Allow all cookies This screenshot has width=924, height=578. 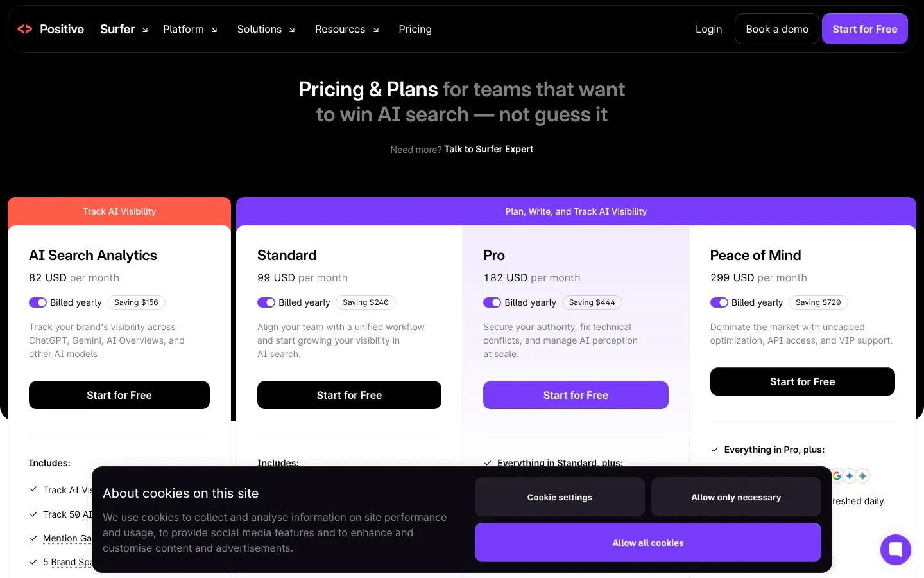click(x=648, y=543)
